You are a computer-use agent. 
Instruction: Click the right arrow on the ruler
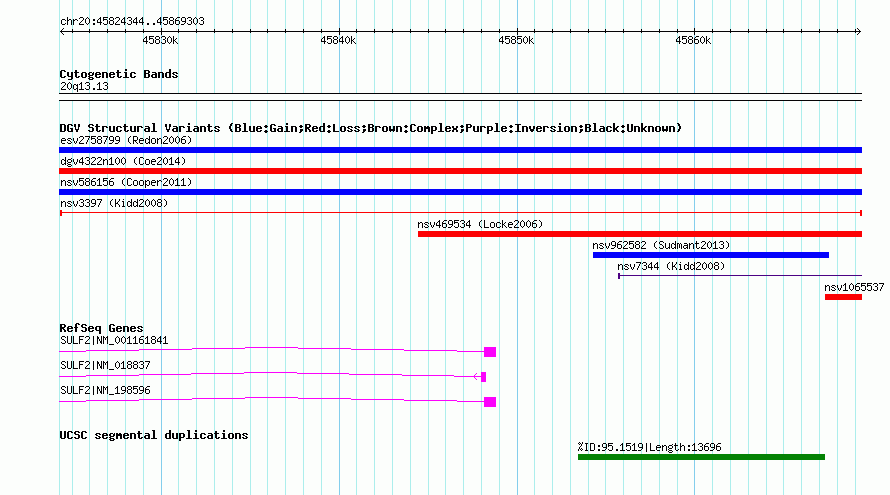coord(858,32)
